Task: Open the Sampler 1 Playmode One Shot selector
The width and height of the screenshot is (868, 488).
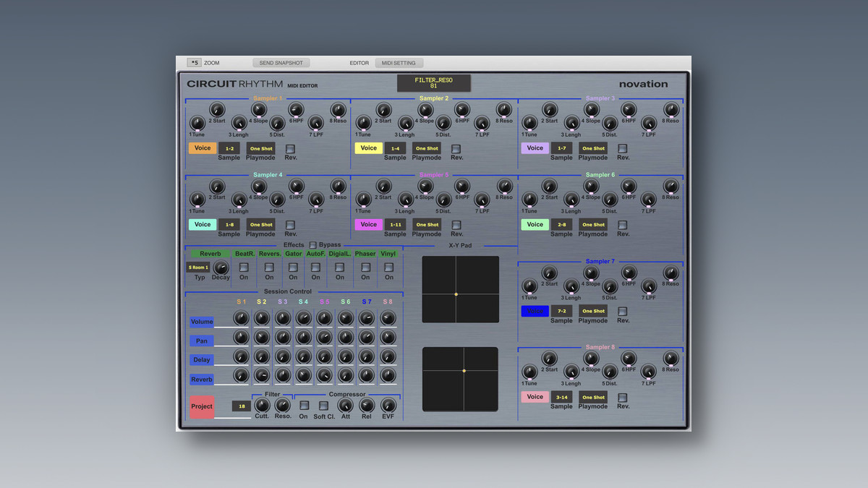Action: coord(261,148)
